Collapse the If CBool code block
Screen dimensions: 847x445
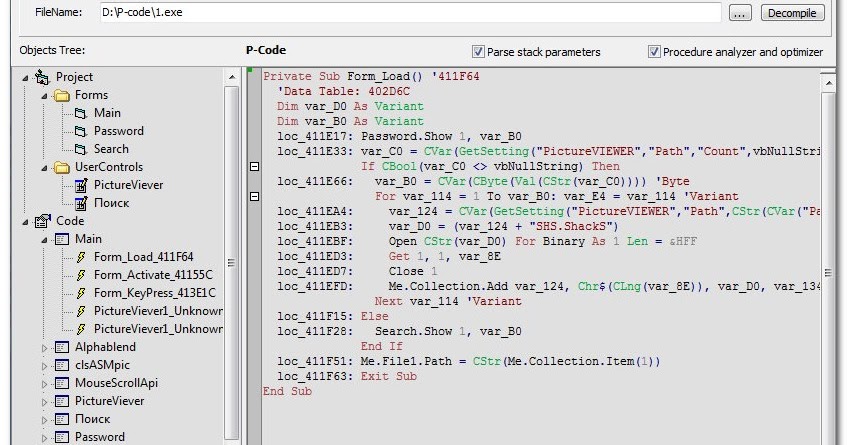pos(254,166)
